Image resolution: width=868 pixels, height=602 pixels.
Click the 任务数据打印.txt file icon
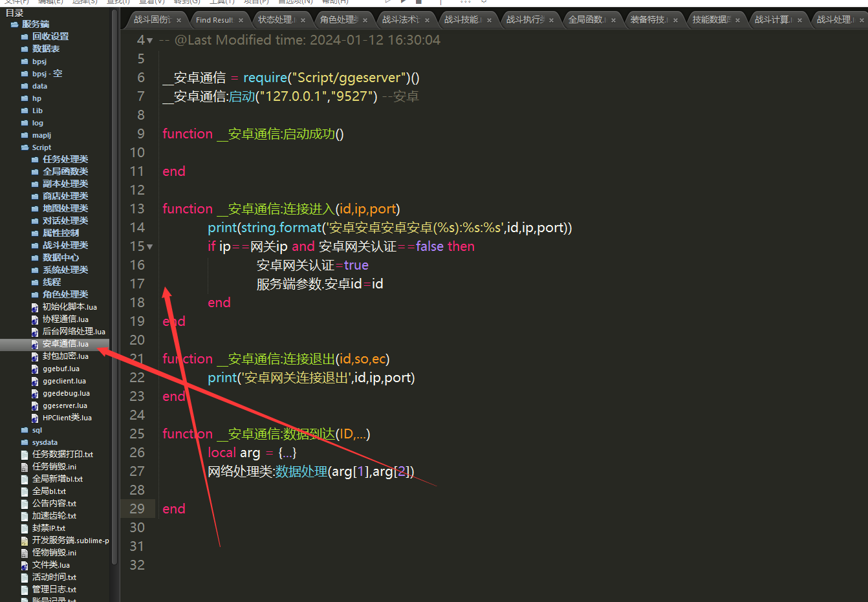click(x=25, y=455)
